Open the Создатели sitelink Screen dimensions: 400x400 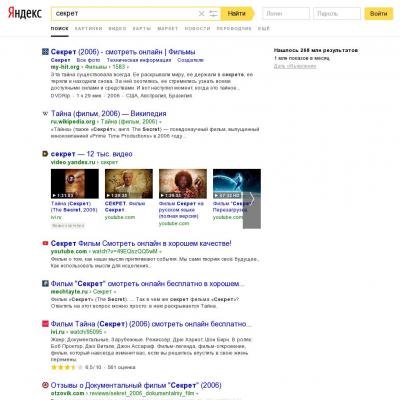click(190, 60)
